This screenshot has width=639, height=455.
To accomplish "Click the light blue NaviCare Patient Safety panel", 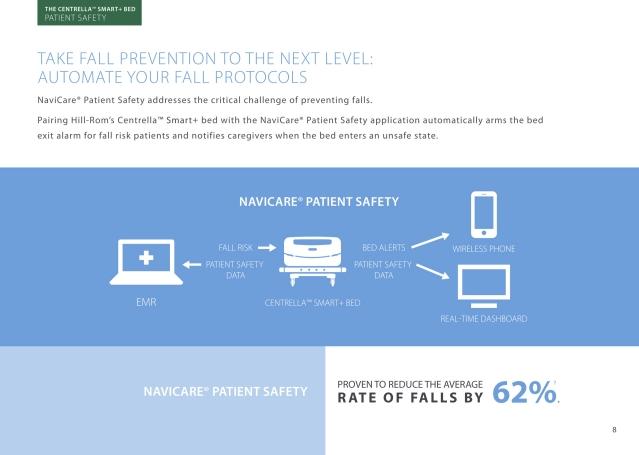I will [163, 400].
